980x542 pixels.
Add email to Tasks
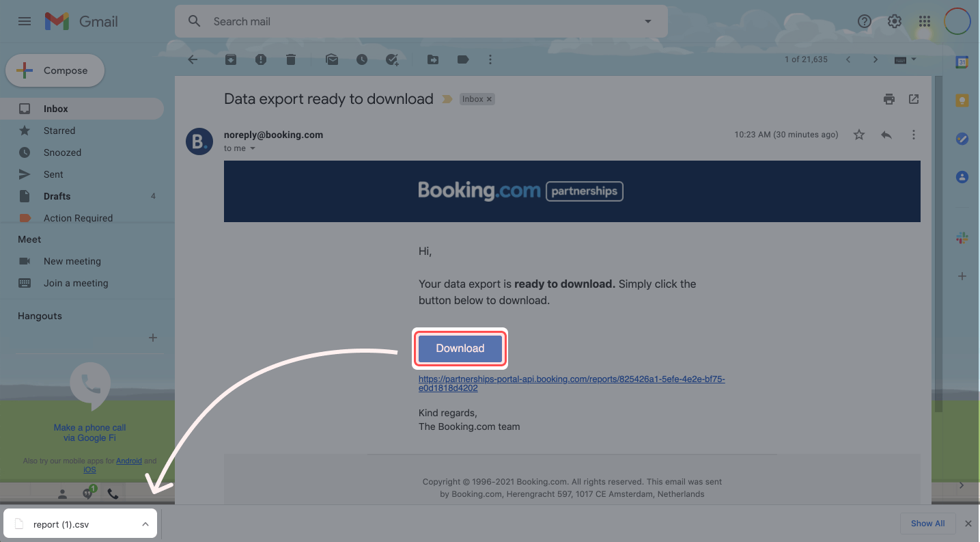pyautogui.click(x=392, y=59)
